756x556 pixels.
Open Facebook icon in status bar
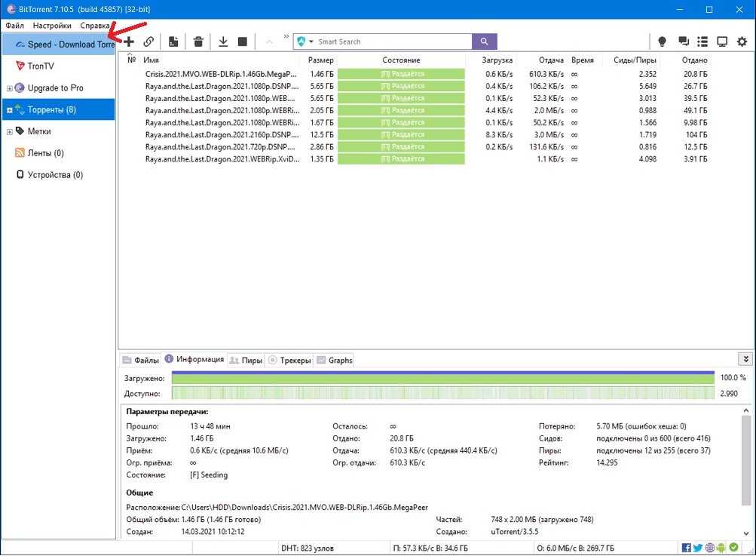click(686, 548)
